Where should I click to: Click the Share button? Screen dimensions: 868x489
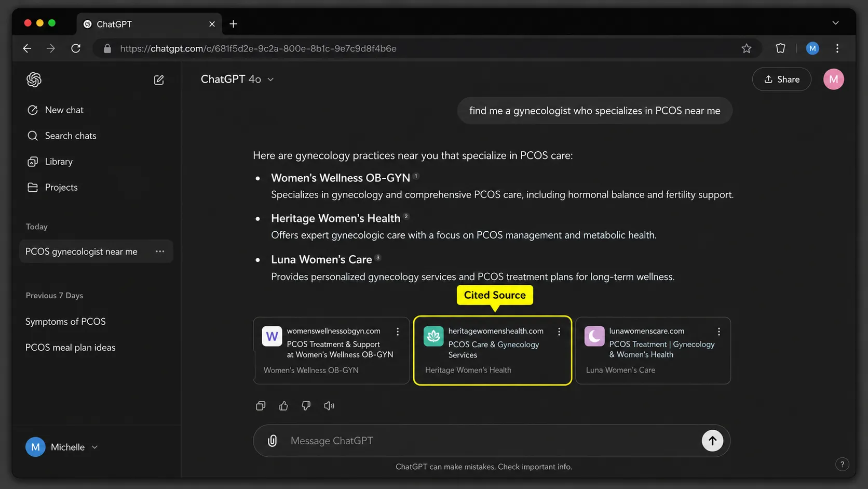pyautogui.click(x=781, y=80)
